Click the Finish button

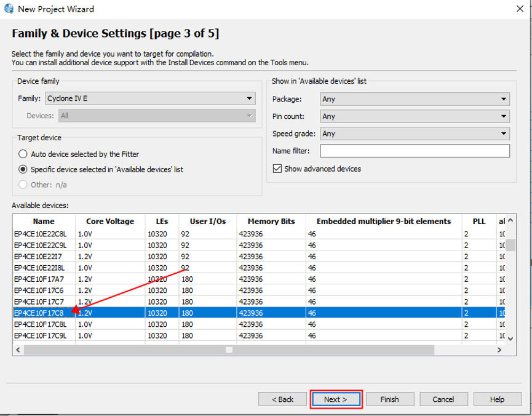389,399
